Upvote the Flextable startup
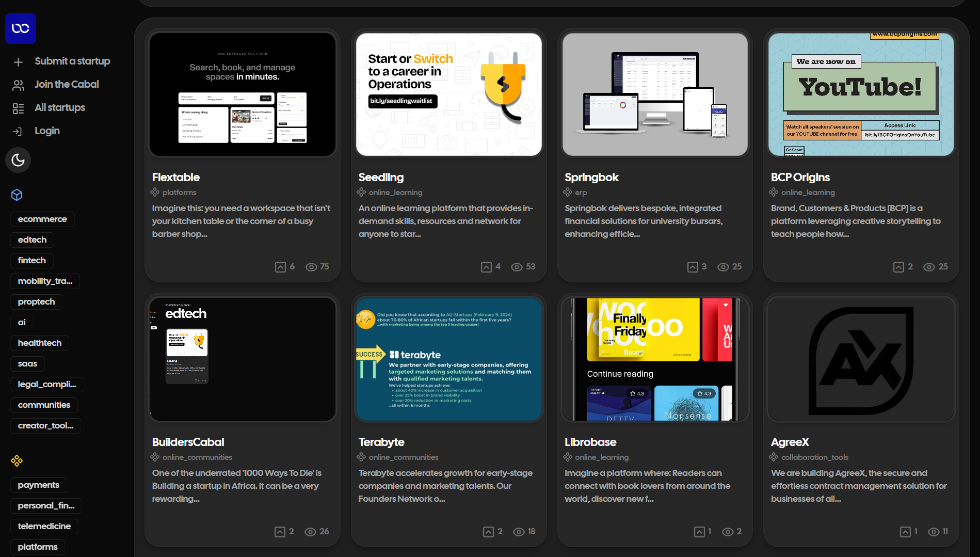 pyautogui.click(x=280, y=267)
